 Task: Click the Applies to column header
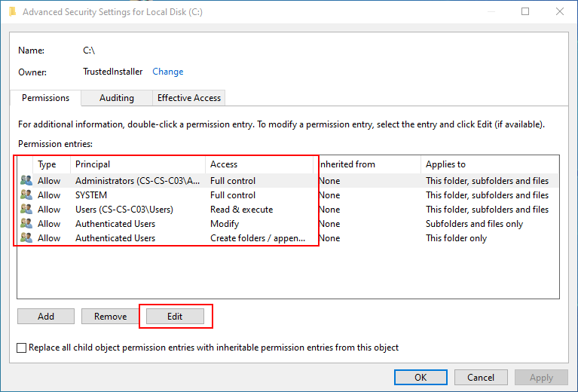point(490,164)
